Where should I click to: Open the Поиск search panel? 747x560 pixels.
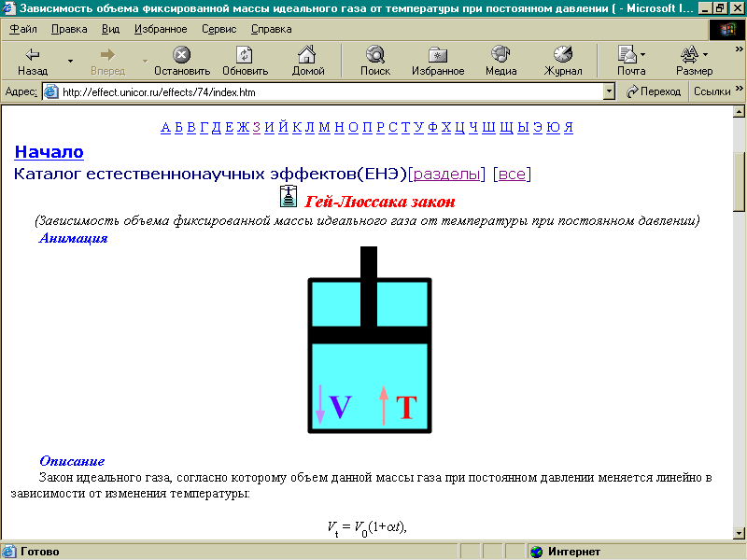(375, 61)
